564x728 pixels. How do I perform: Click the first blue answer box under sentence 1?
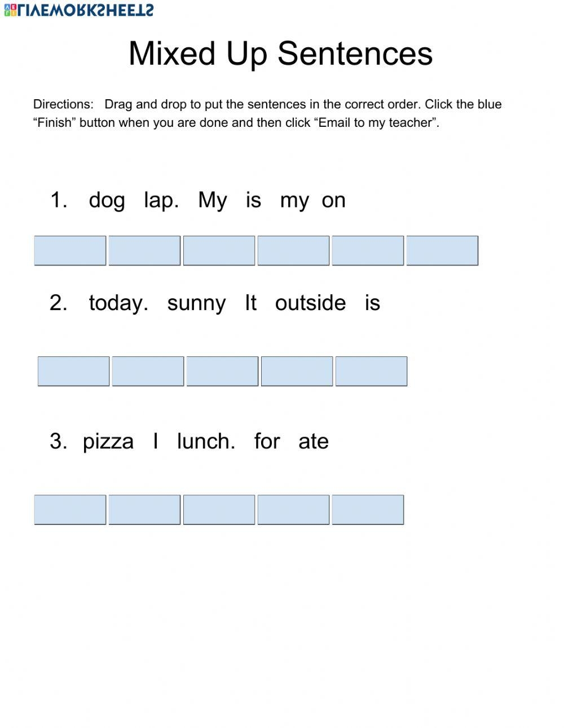[x=70, y=250]
